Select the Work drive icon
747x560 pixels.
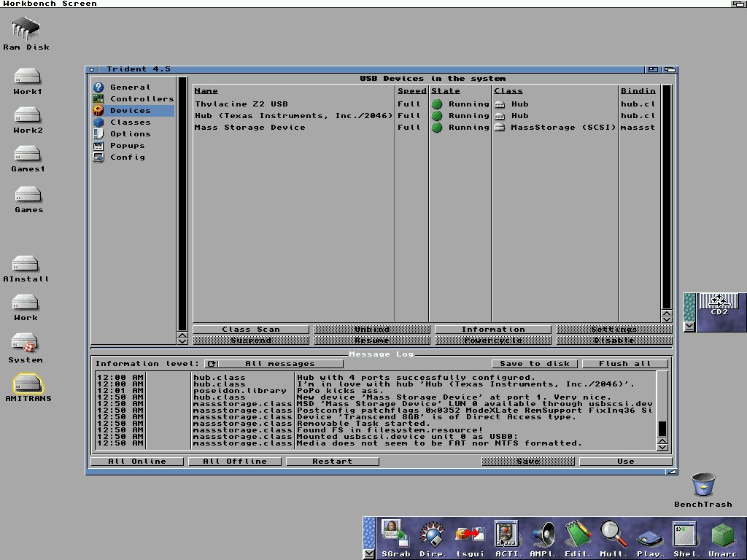[x=26, y=303]
